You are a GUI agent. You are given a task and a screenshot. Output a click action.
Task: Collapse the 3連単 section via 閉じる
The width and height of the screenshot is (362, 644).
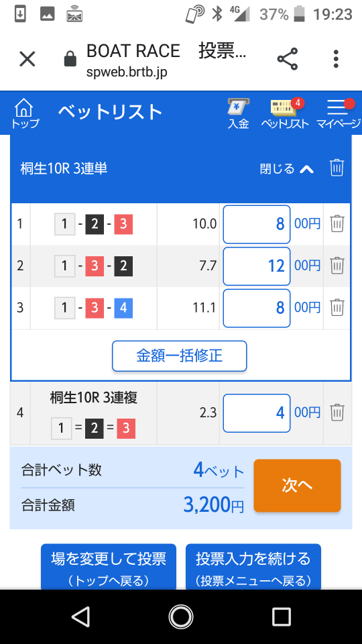pyautogui.click(x=287, y=169)
